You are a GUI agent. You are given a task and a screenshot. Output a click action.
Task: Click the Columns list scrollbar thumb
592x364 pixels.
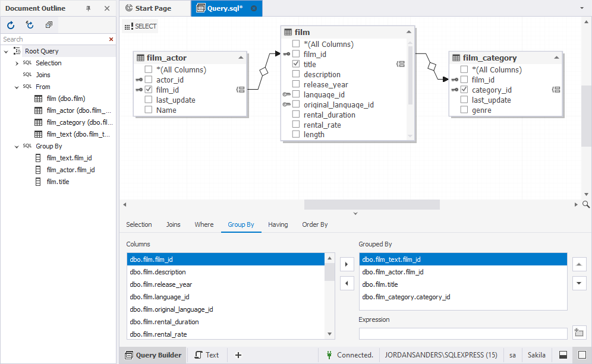click(x=330, y=273)
